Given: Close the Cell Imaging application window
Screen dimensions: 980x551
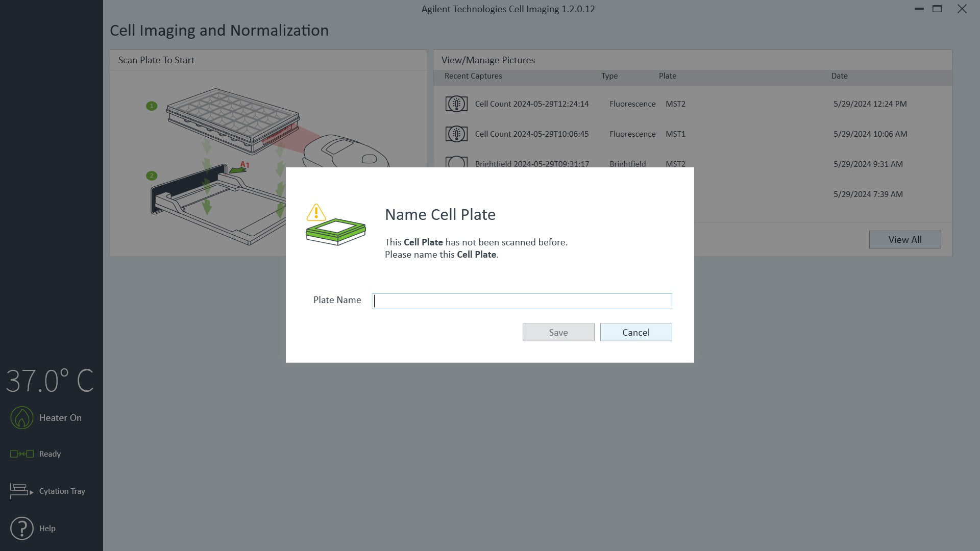Looking at the screenshot, I should 962,9.
